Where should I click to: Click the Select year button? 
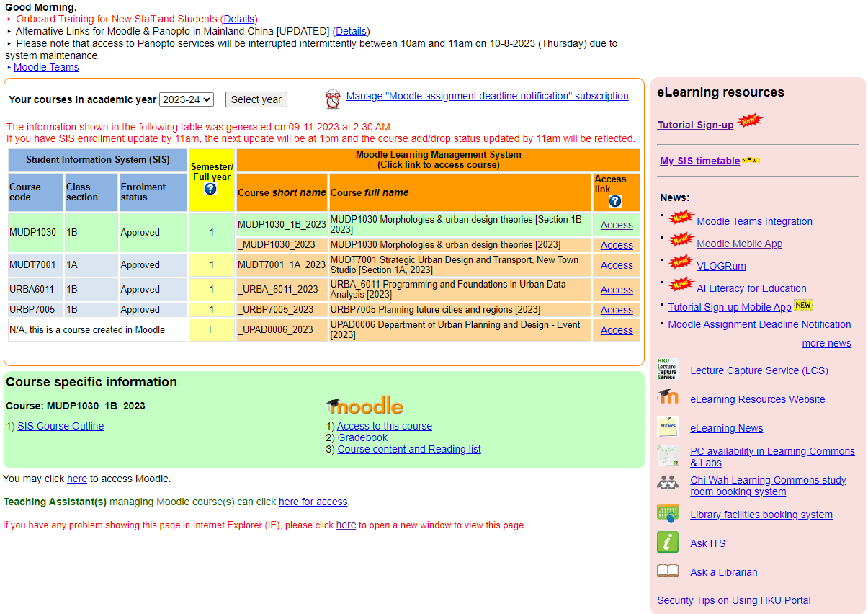click(256, 99)
